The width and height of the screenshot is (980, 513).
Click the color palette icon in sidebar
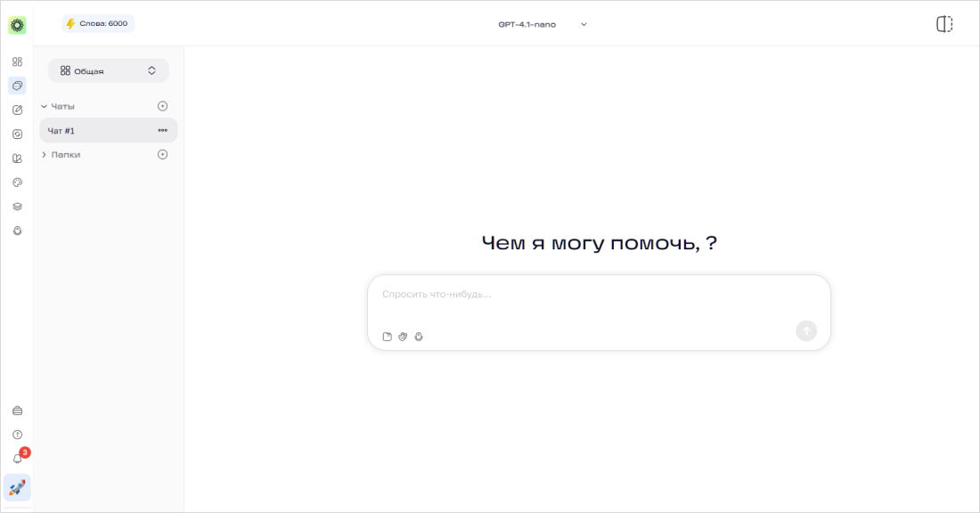tap(17, 183)
